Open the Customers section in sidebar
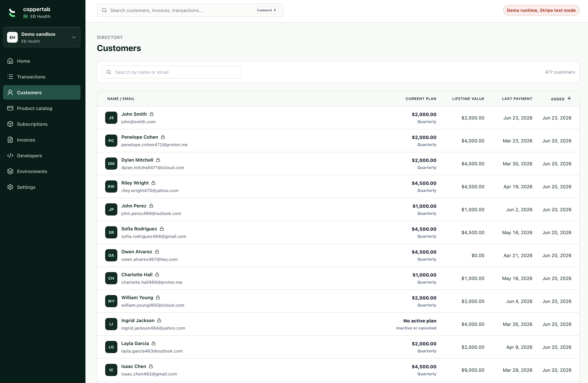 42,92
